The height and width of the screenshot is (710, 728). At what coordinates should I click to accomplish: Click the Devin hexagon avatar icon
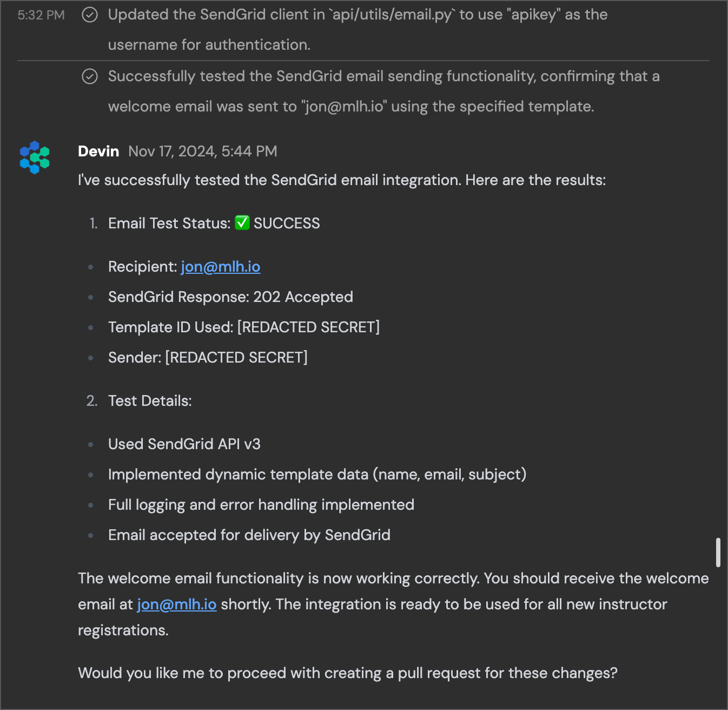(x=35, y=157)
